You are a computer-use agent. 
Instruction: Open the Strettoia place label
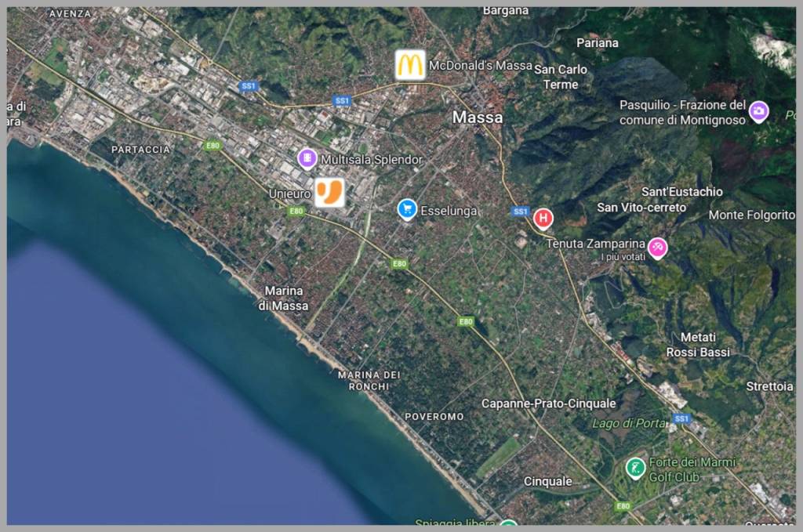pyautogui.click(x=768, y=386)
